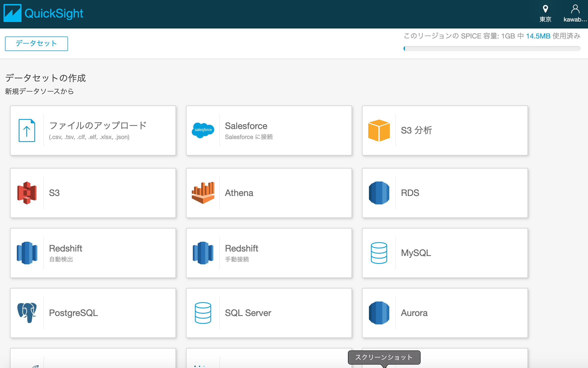Image resolution: width=588 pixels, height=368 pixels.
Task: Click the file types (.csv, .tsv...) text
Action: (x=89, y=137)
